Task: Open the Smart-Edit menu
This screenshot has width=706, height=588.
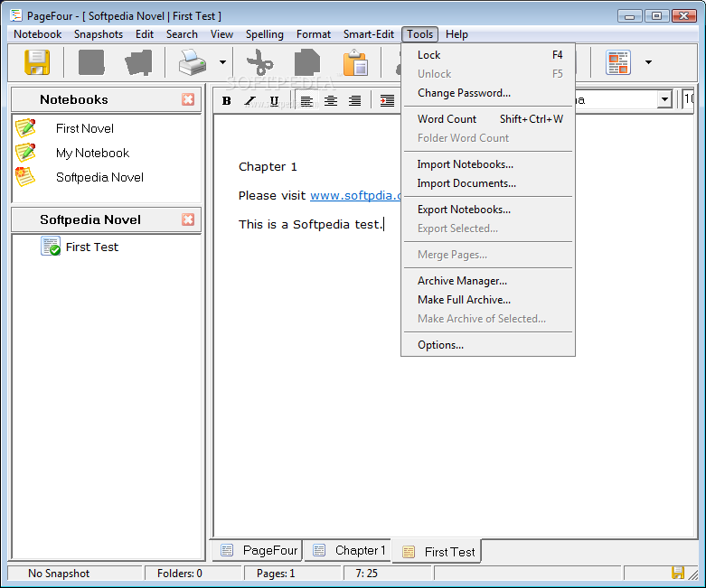Action: 368,34
